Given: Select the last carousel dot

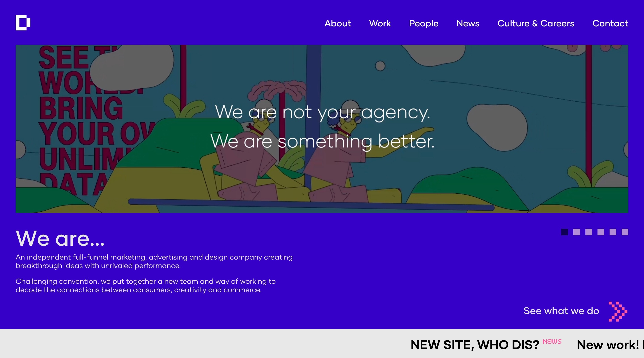Looking at the screenshot, I should [625, 232].
